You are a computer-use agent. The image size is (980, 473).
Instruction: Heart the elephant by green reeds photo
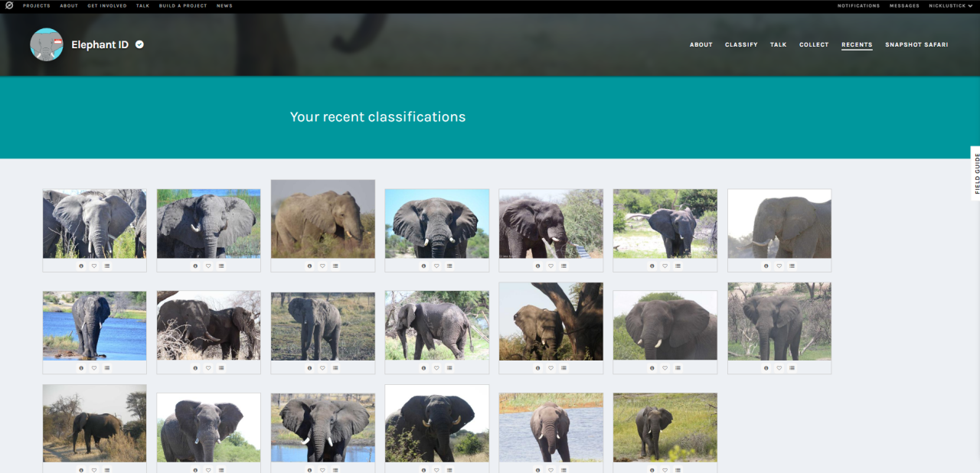tap(208, 266)
